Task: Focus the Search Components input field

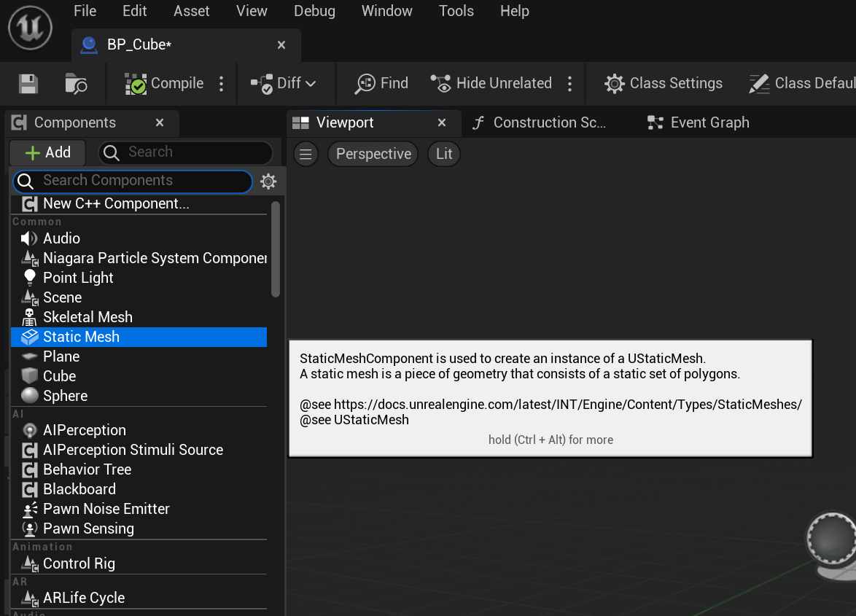Action: click(x=133, y=181)
